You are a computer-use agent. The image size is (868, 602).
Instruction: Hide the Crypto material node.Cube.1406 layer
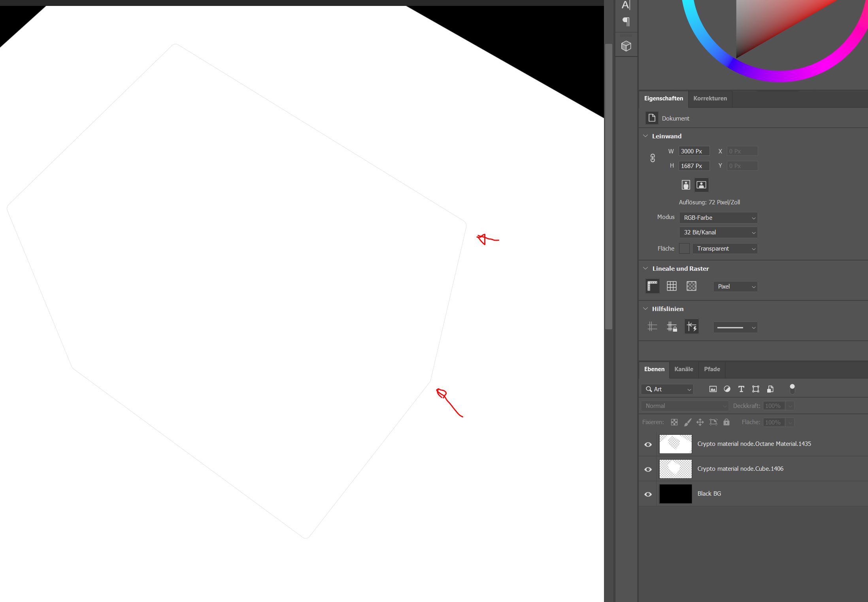click(x=648, y=469)
